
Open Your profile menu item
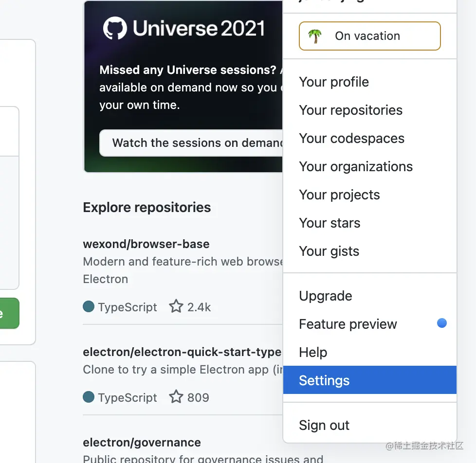(x=334, y=82)
